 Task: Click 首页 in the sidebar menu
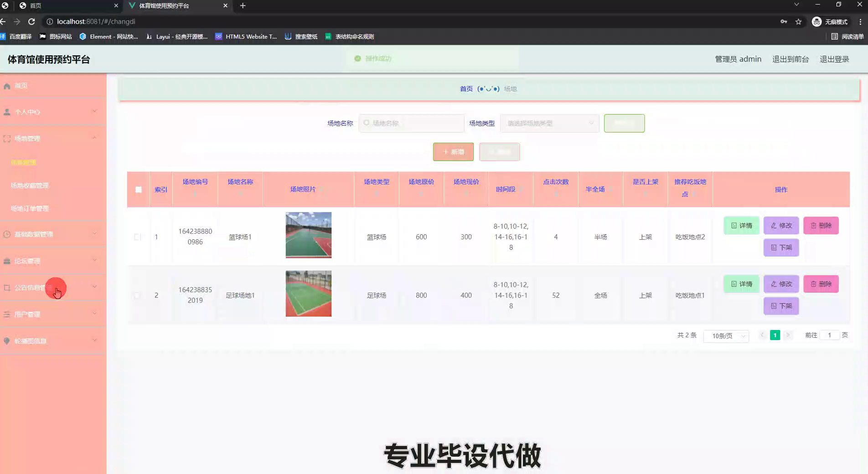click(x=21, y=86)
